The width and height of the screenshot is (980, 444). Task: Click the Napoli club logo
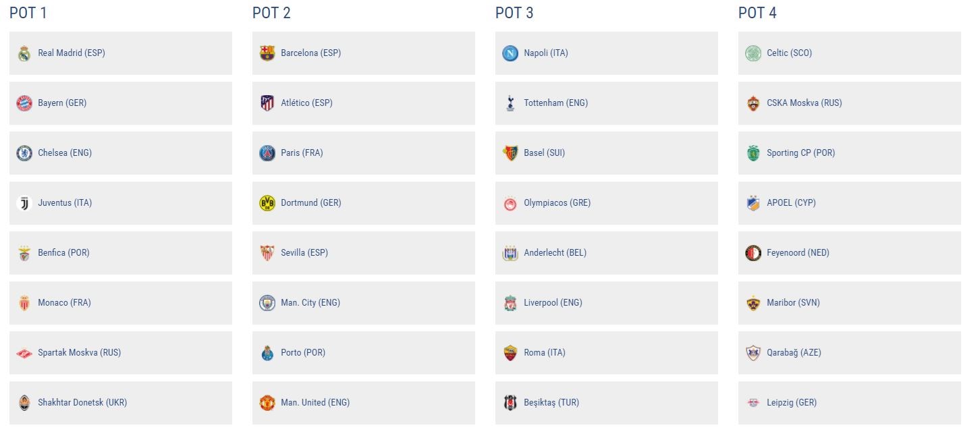click(x=510, y=53)
